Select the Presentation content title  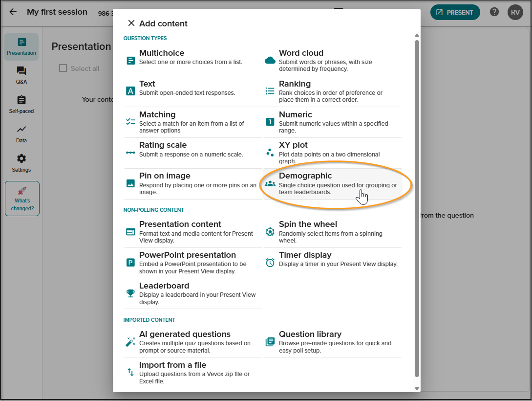180,224
